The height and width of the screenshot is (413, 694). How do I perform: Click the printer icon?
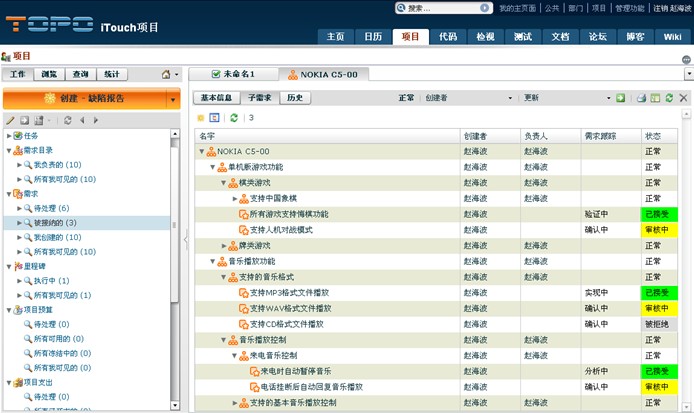pyautogui.click(x=641, y=98)
